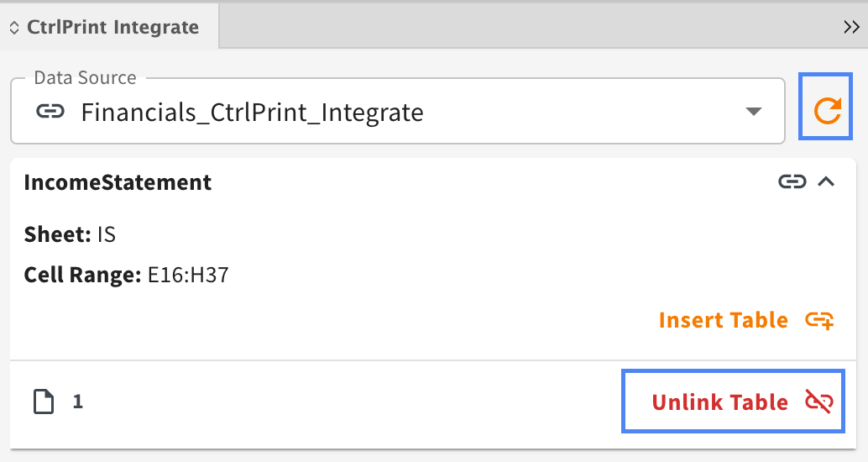Screen dimensions: 868x462
Task: Collapse the IncomeStatement card with the chevron
Action: coord(826,181)
